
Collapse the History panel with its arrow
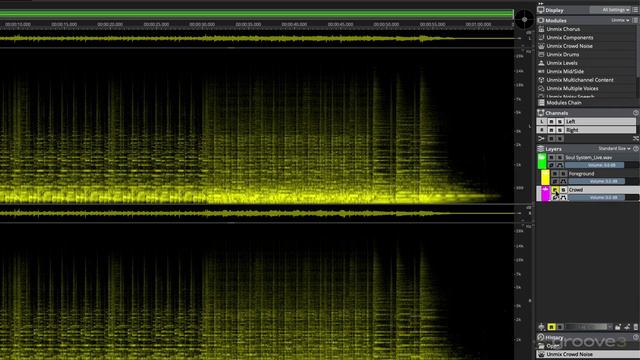(x=636, y=337)
